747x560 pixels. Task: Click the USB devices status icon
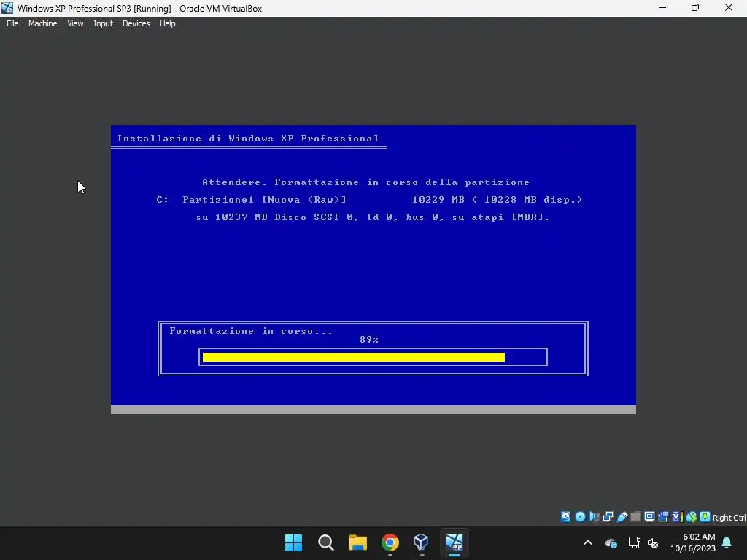(622, 517)
